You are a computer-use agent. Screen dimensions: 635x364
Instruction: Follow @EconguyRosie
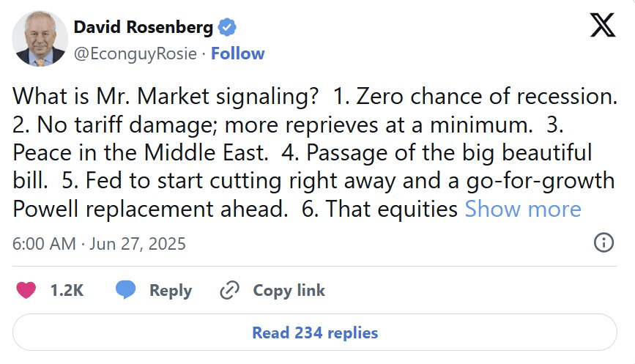(238, 53)
